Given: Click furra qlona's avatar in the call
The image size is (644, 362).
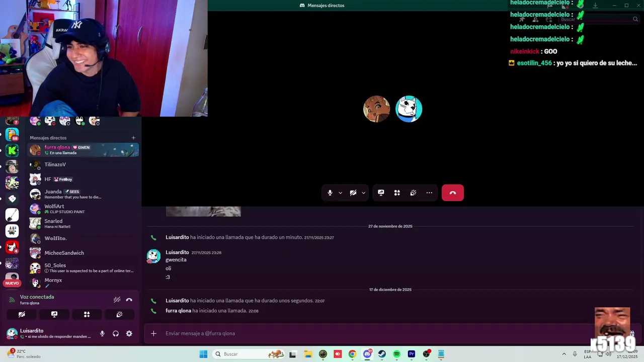Looking at the screenshot, I should coord(376,109).
